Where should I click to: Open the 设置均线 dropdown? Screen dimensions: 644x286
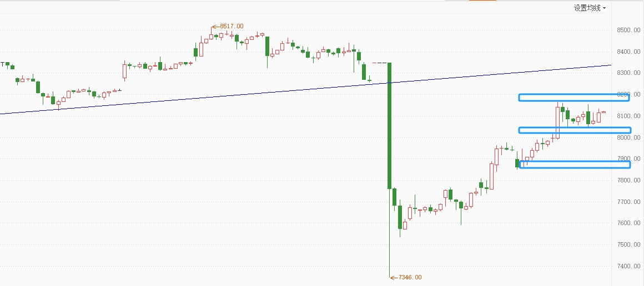click(x=590, y=8)
